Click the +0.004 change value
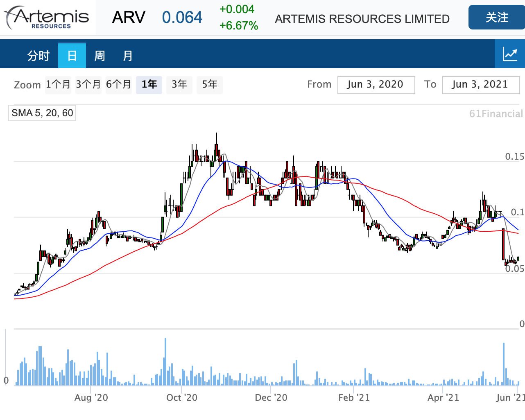This screenshot has width=525, height=420. point(237,9)
